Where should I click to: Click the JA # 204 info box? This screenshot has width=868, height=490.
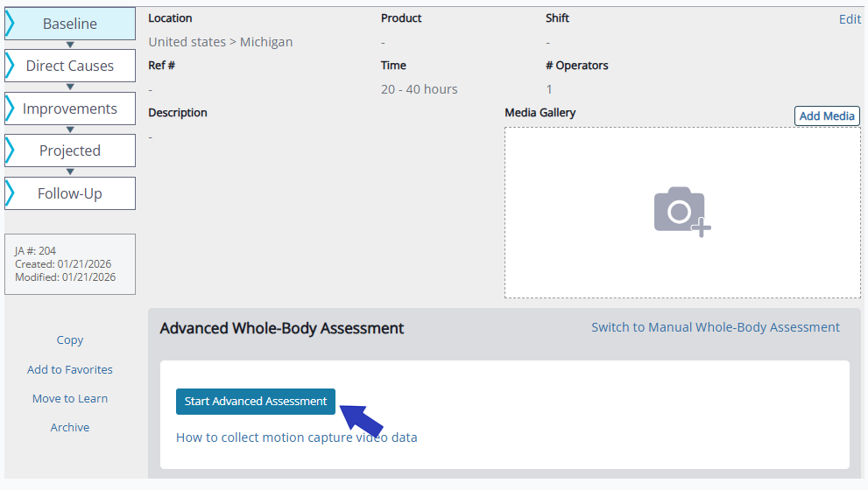[70, 264]
